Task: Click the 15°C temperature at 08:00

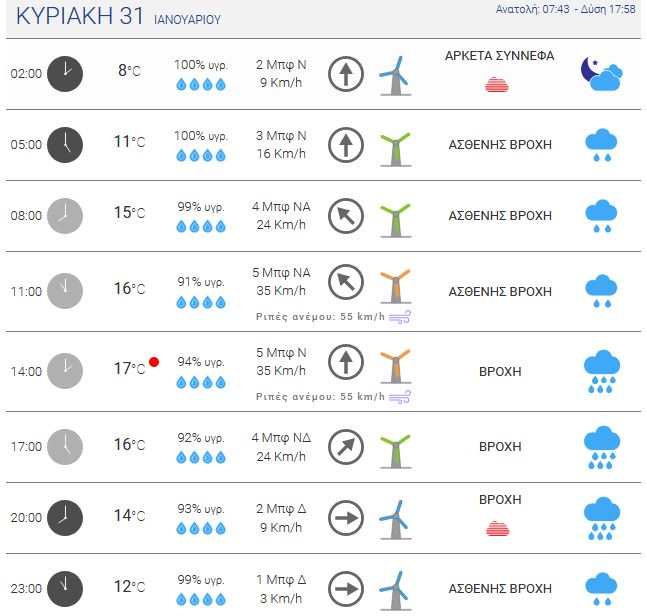Action: 130,212
